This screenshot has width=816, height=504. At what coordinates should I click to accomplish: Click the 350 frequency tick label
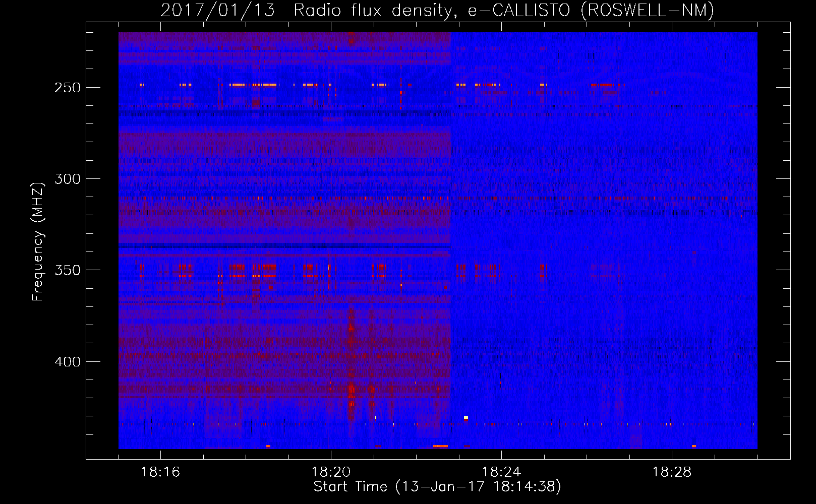(68, 270)
